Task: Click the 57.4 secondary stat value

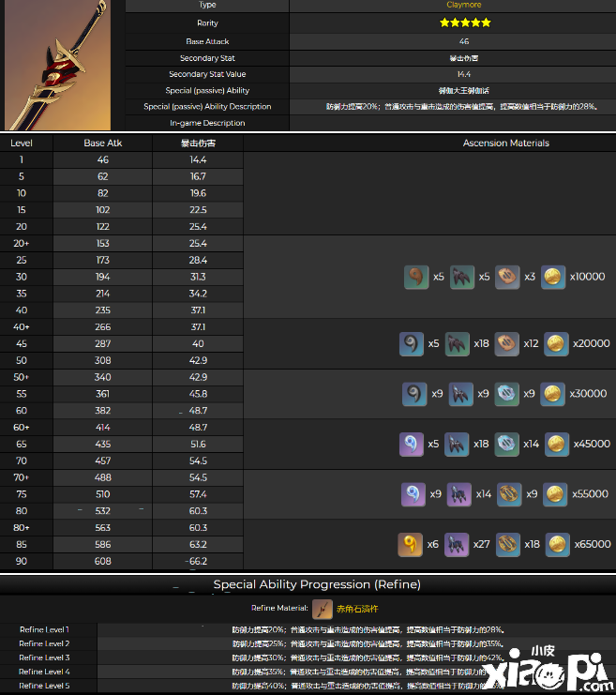Action: [198, 494]
